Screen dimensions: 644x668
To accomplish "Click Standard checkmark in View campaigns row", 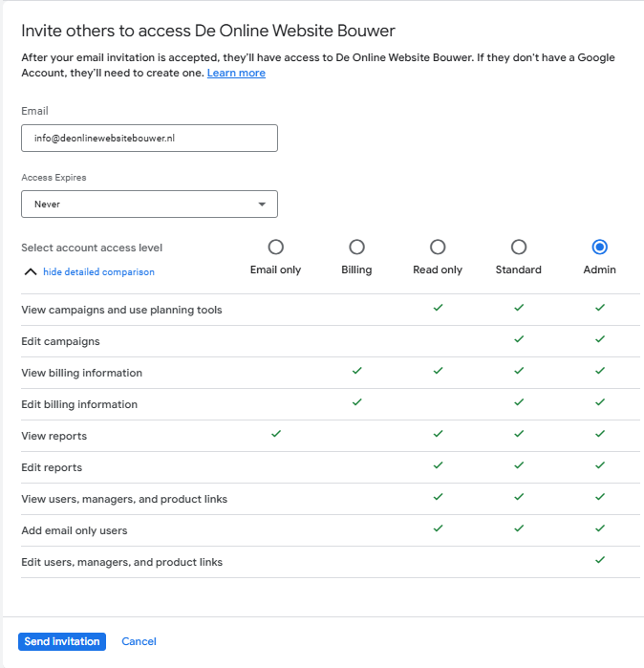I will click(519, 308).
